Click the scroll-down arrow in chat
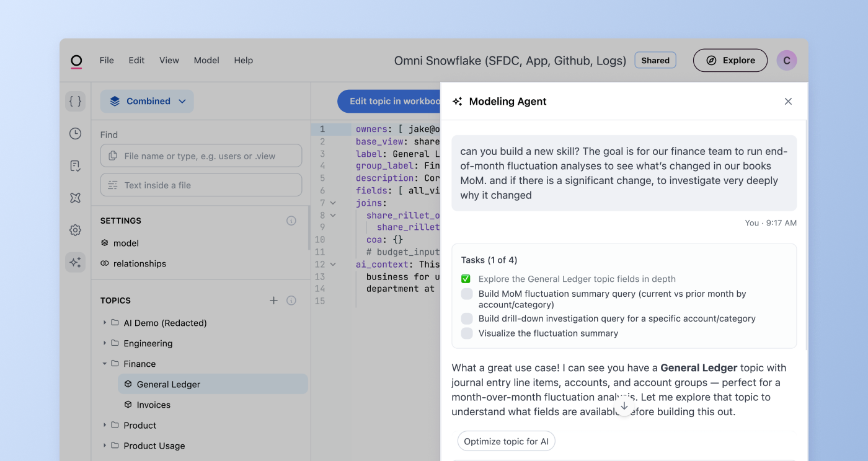Screen dimensions: 868x461 [x=624, y=406]
